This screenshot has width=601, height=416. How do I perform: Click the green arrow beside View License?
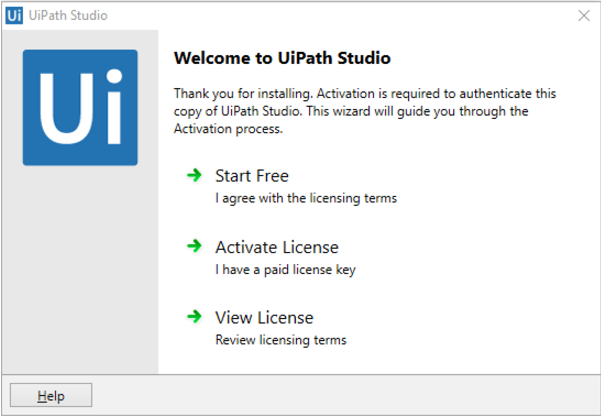click(194, 317)
